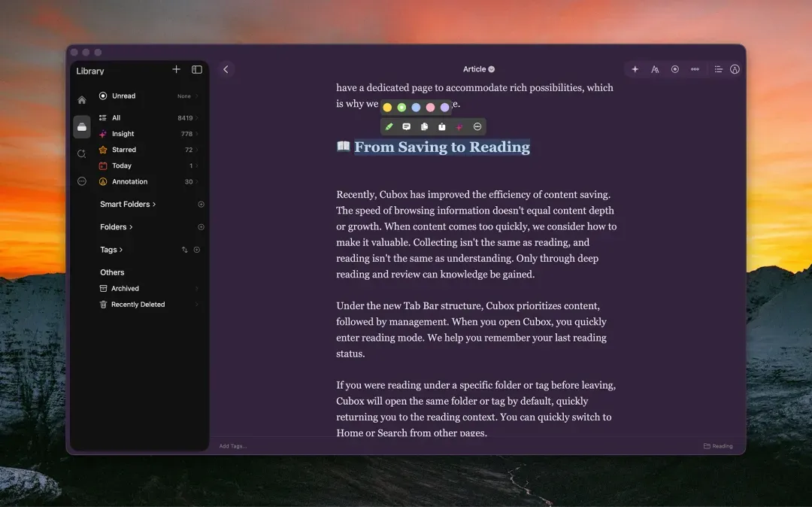The height and width of the screenshot is (507, 812).
Task: Pick the yellow highlight color
Action: (x=387, y=108)
